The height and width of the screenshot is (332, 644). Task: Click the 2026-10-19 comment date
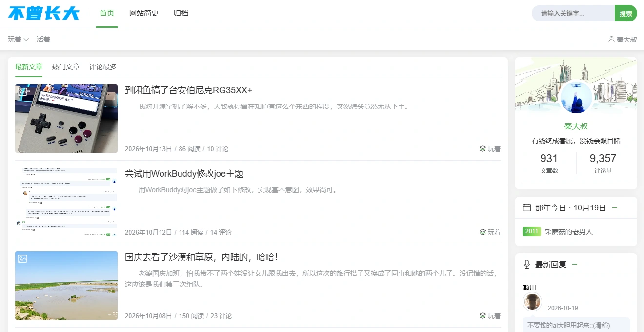[x=563, y=308]
